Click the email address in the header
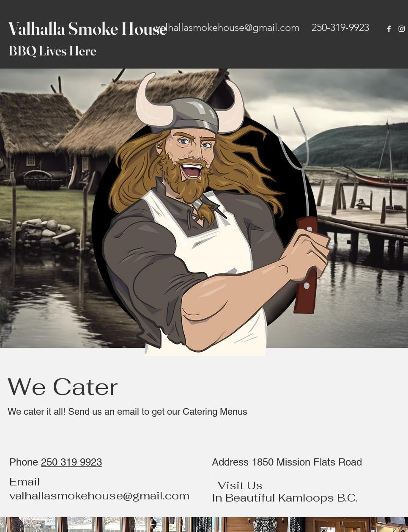Viewport: 408px width, 532px height. [227, 28]
